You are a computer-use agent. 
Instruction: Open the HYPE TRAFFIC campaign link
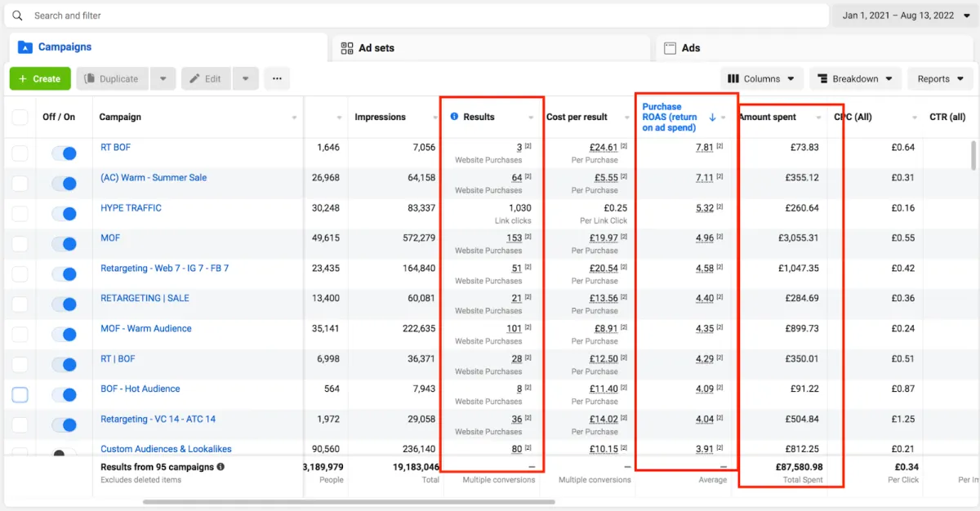[131, 207]
